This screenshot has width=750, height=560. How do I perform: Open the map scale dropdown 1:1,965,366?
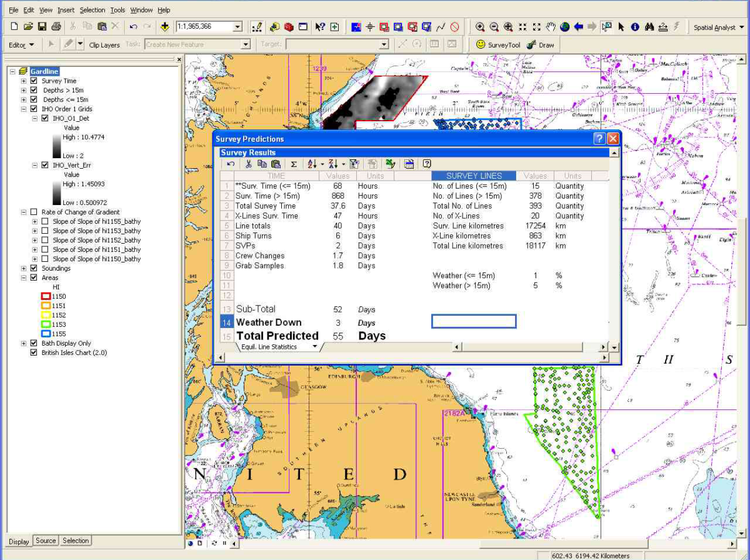[237, 27]
